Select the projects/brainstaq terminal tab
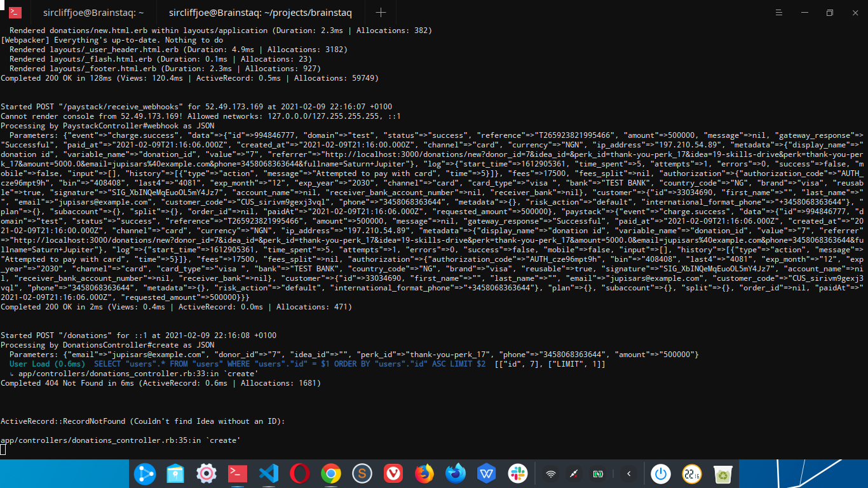 260,12
